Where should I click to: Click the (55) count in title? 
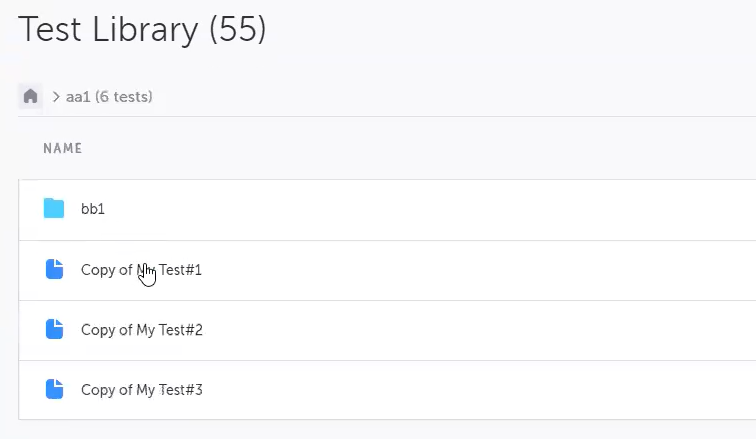click(x=237, y=29)
